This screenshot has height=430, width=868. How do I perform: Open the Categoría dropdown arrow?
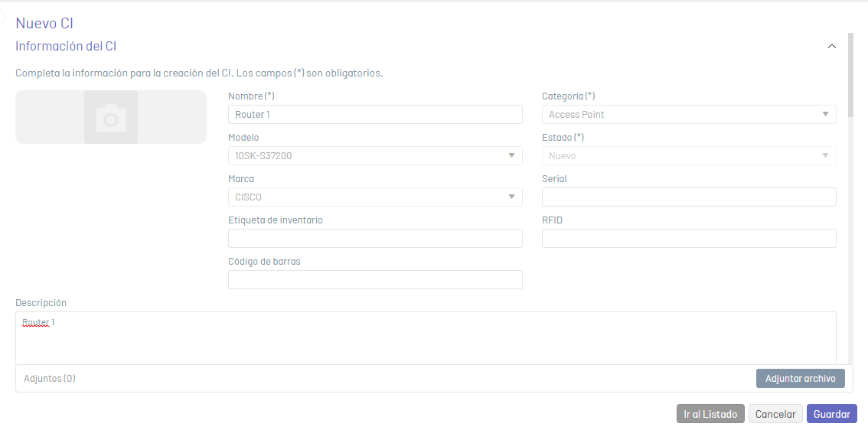coord(825,115)
